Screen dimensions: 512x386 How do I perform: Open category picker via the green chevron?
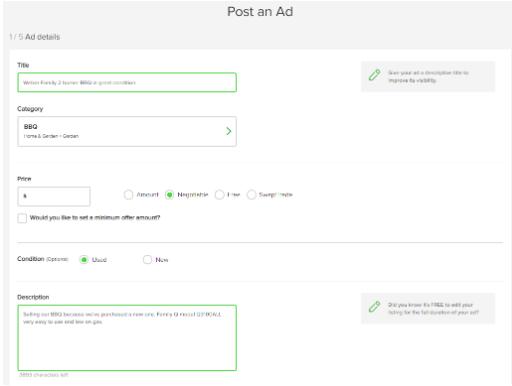229,131
